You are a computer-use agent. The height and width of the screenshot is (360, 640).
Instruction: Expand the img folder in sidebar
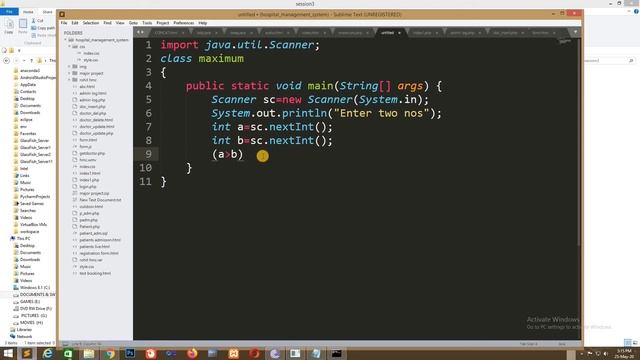(70, 67)
